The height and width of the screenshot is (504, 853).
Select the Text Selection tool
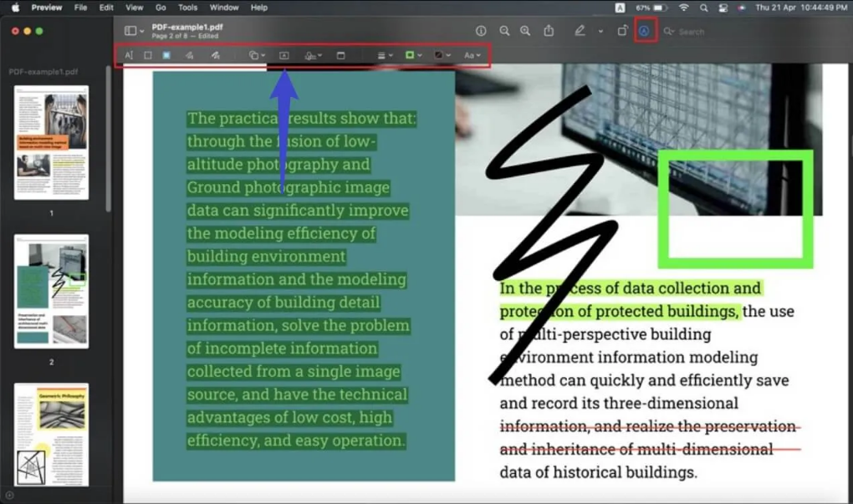pos(129,55)
